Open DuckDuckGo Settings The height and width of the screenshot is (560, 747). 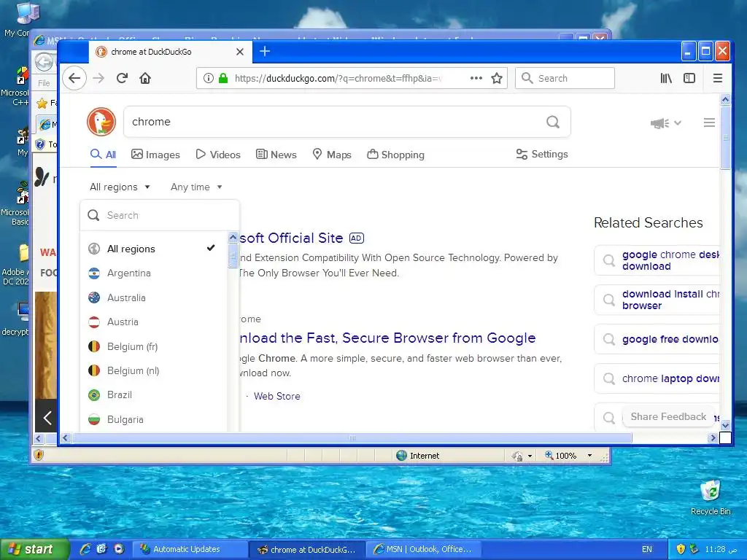(542, 155)
